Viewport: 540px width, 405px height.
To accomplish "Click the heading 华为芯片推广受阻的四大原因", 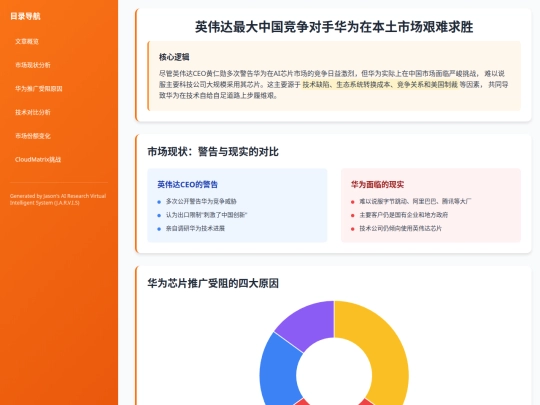I will (x=213, y=283).
